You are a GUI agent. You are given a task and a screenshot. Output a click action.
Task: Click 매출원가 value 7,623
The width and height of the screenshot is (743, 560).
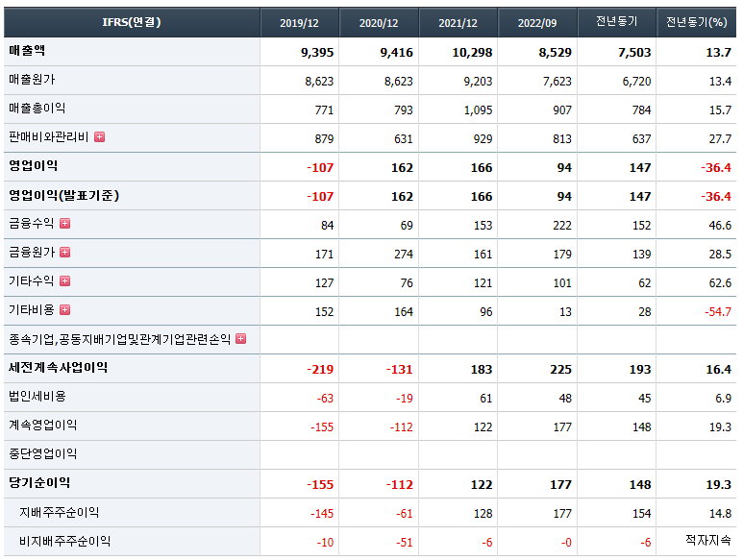[x=557, y=82]
